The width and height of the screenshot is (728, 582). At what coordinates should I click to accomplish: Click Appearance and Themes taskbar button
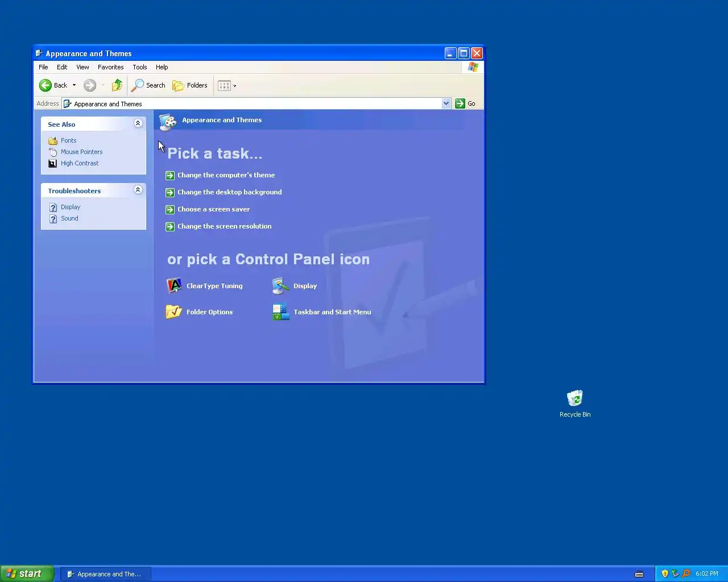click(106, 574)
